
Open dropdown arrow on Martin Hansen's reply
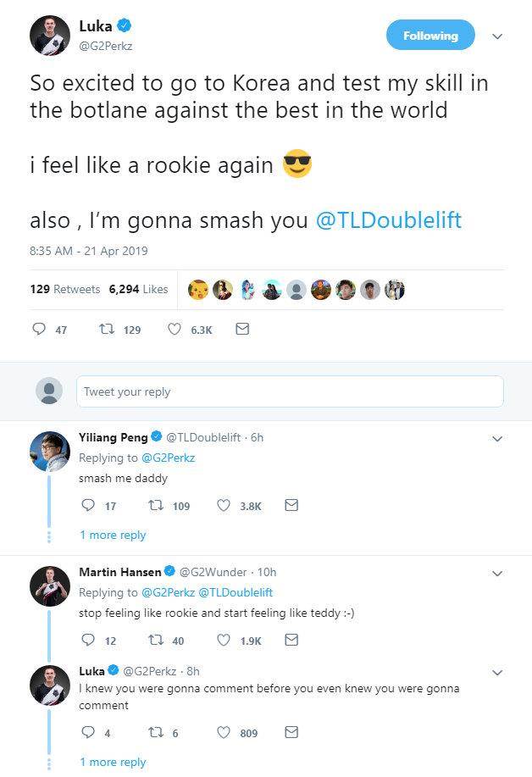(497, 573)
